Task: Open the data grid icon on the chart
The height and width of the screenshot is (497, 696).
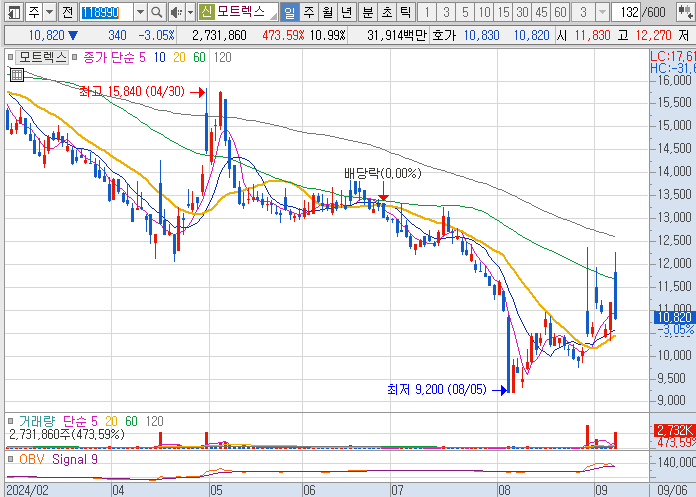Action: pos(16,75)
